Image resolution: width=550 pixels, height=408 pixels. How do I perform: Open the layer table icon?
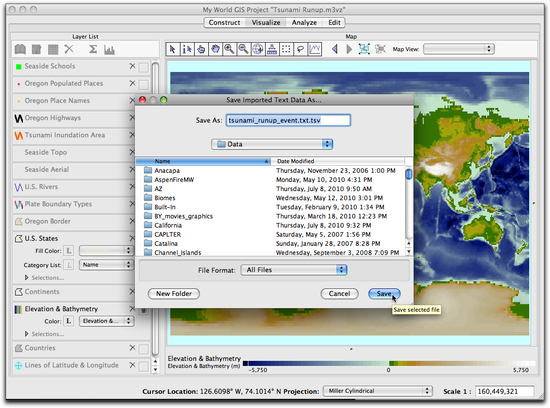click(x=53, y=49)
